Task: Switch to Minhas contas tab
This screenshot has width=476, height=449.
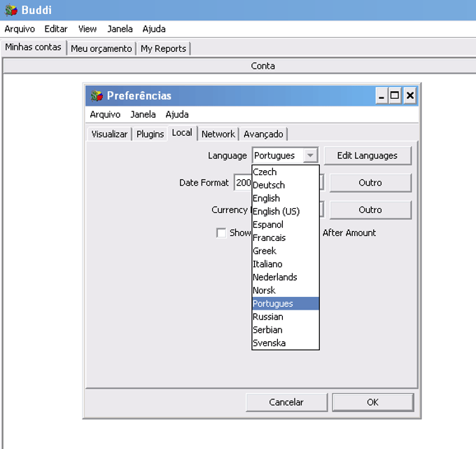Action: point(34,47)
